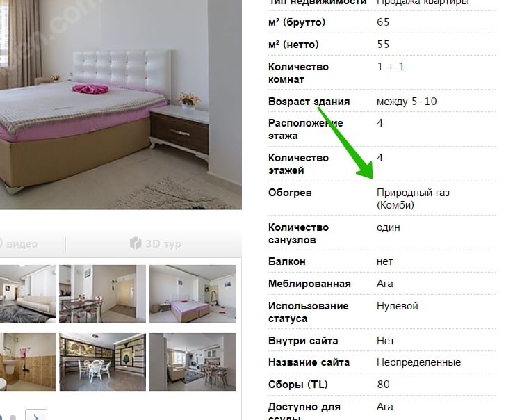Click the Сборы (TL) label

(298, 385)
